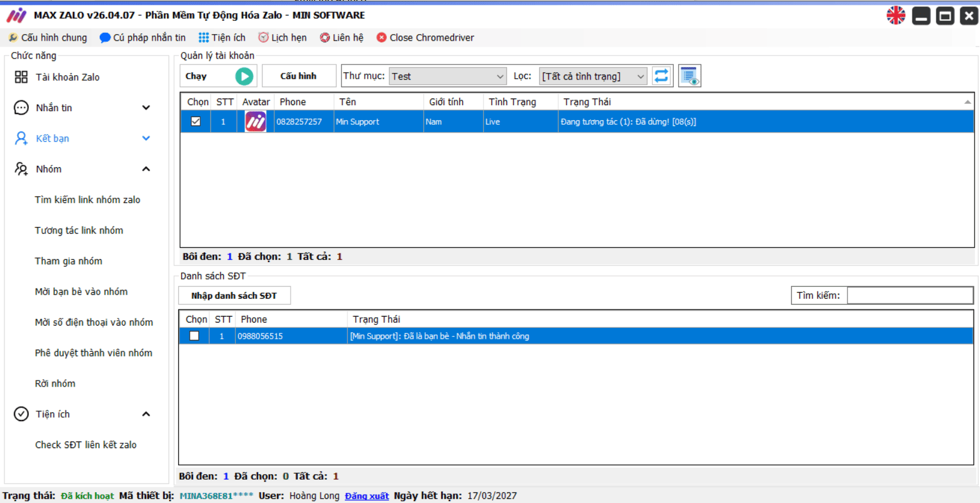Viewport: 980px width, 503px height.
Task: Open Mời số điện thoại vào nhóm
Action: [x=94, y=322]
